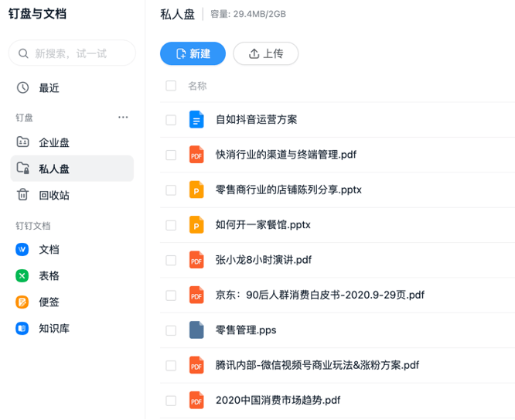This screenshot has width=515, height=420.
Task: Open file 张小龙8小时演讲.pdf
Action: (x=264, y=260)
